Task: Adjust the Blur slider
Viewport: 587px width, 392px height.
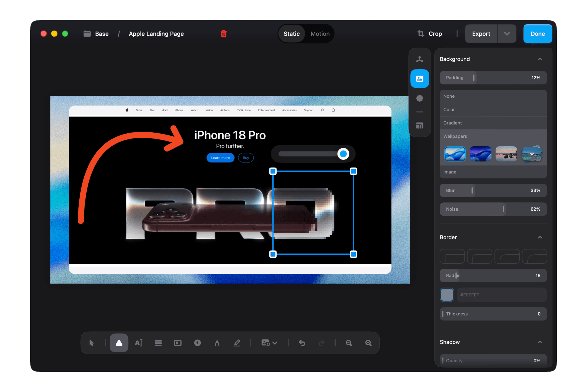Action: pyautogui.click(x=493, y=191)
